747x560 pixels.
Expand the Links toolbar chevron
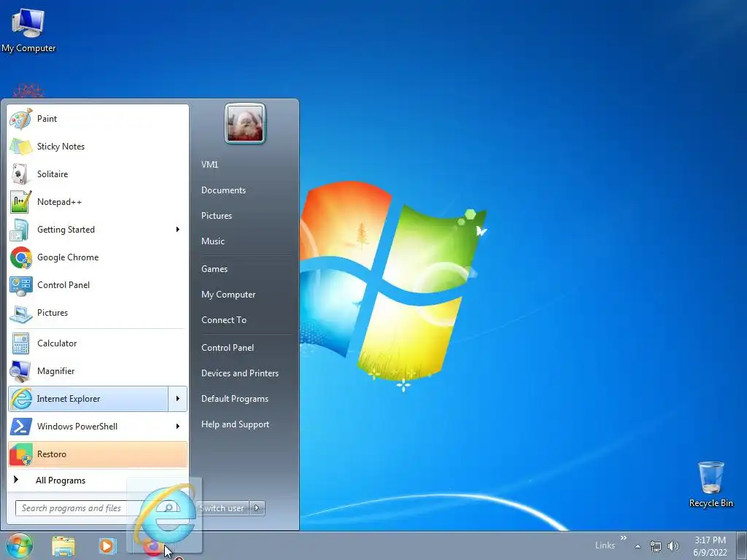[623, 538]
